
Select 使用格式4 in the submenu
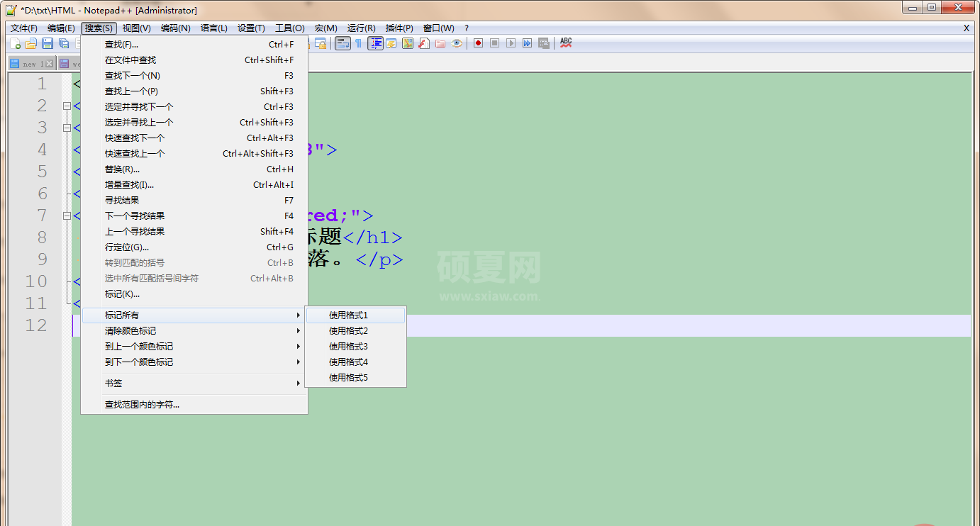(x=355, y=362)
